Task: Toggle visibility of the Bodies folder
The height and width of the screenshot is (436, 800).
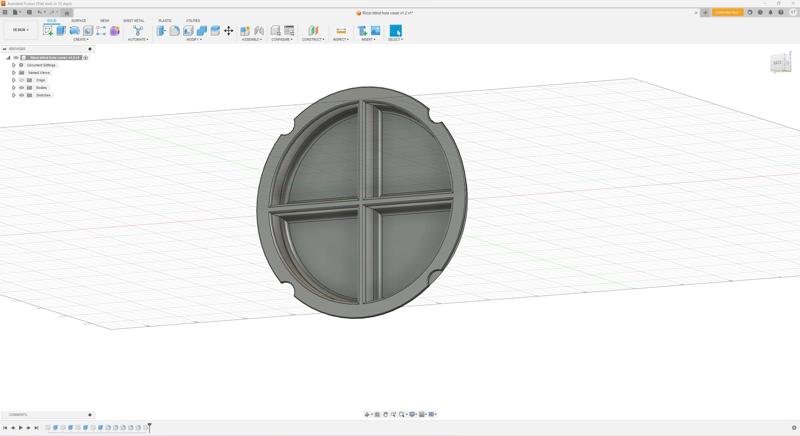Action: (21, 88)
